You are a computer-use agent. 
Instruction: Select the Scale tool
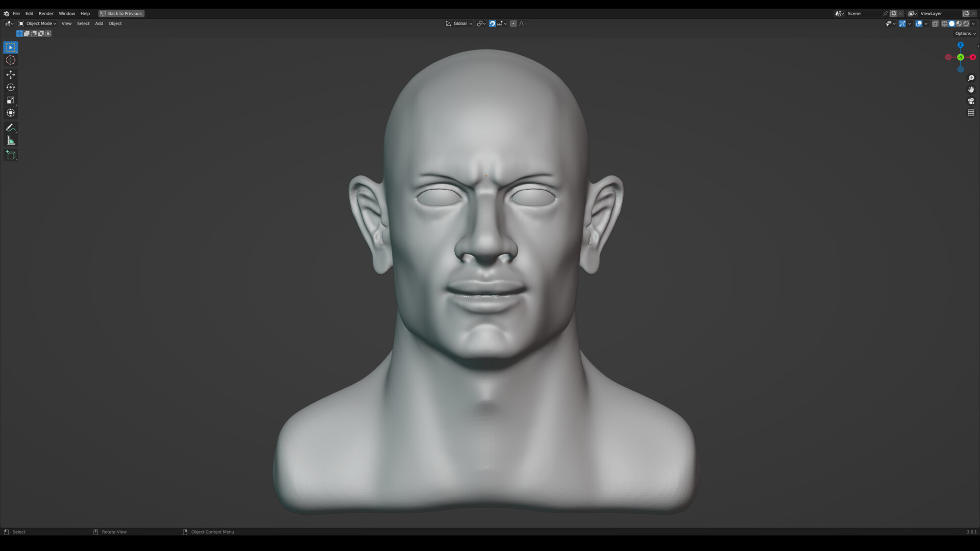click(x=10, y=100)
